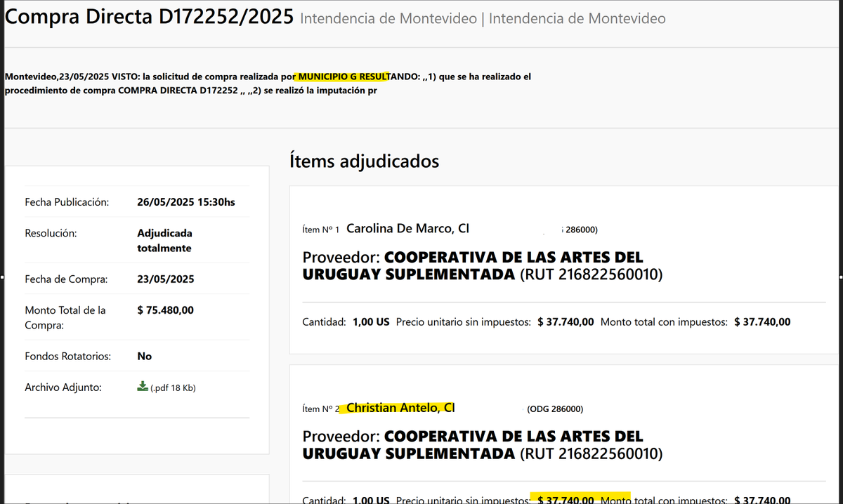Click the Resolución label

point(51,233)
